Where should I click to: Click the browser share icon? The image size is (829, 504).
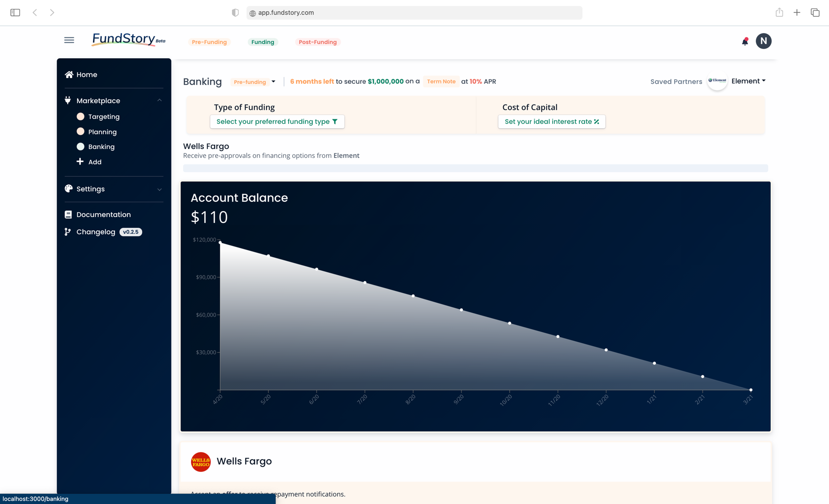click(x=779, y=13)
